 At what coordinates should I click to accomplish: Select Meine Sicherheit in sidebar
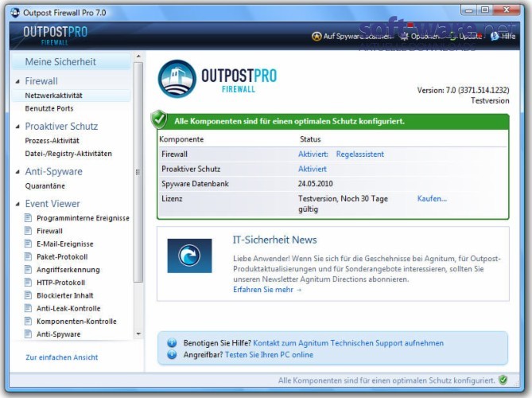(x=72, y=61)
